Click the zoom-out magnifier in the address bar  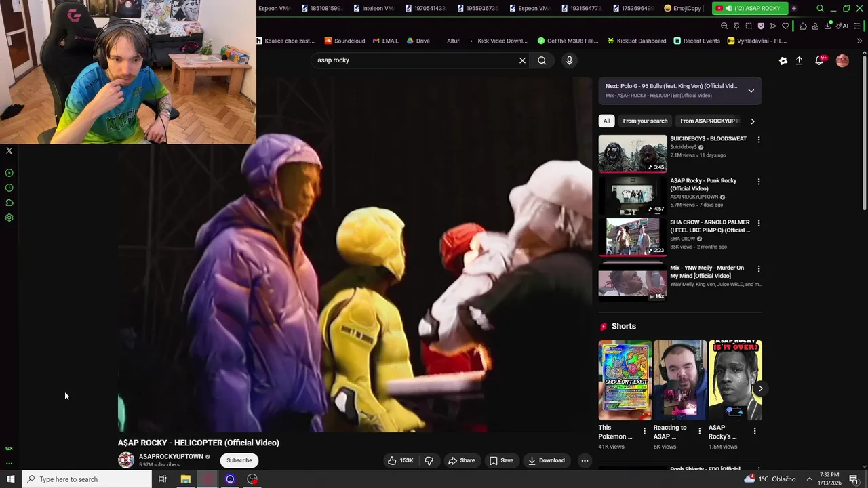click(724, 26)
